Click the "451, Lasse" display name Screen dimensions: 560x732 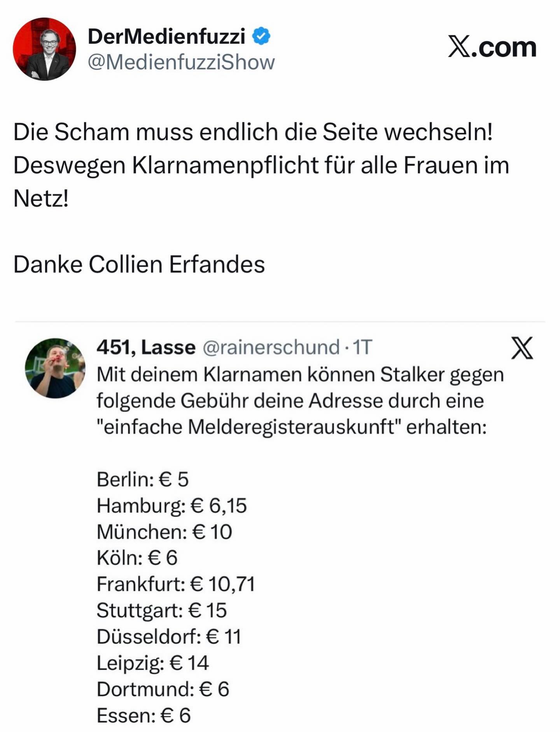pyautogui.click(x=146, y=347)
